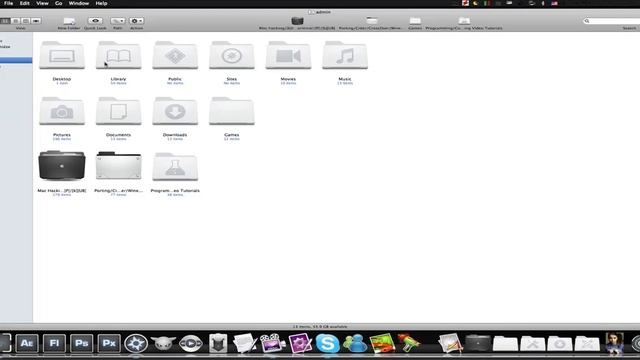This screenshot has height=360, width=640.
Task: Open the Action gear dropdown
Action: pos(136,21)
